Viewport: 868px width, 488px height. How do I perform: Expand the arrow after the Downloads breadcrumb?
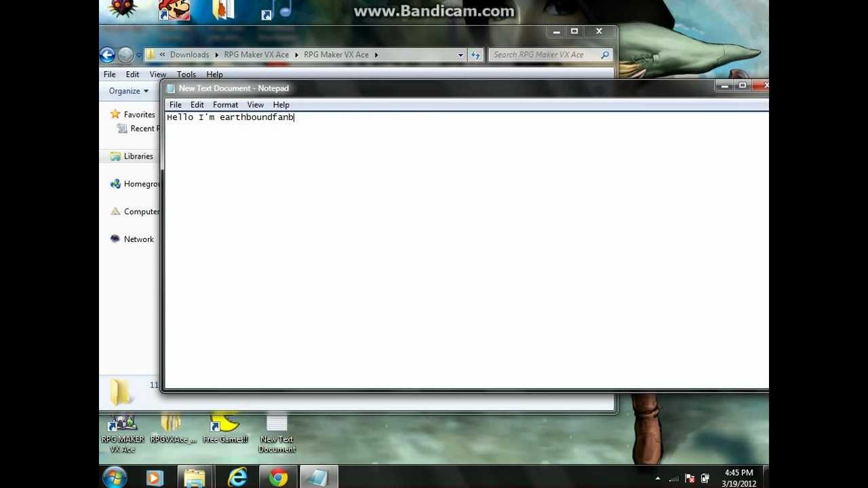pyautogui.click(x=217, y=55)
